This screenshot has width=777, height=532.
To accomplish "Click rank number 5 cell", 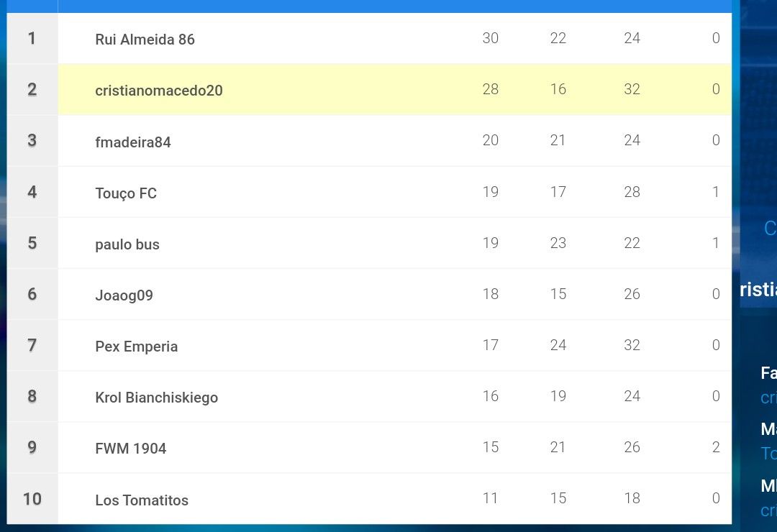I will 32,243.
